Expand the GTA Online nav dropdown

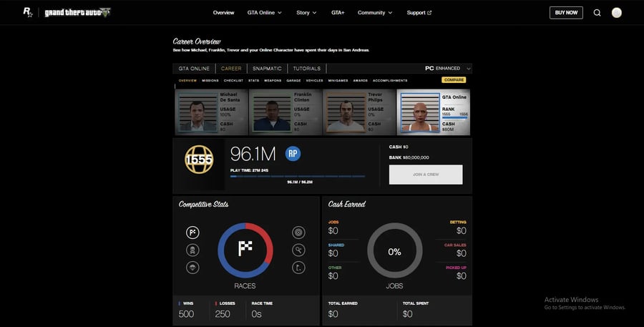coord(264,12)
